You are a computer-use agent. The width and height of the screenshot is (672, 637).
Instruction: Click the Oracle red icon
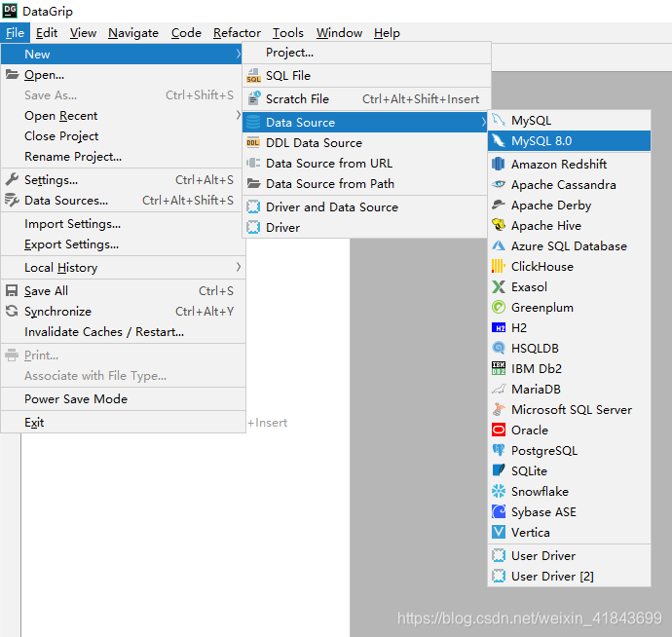(498, 430)
